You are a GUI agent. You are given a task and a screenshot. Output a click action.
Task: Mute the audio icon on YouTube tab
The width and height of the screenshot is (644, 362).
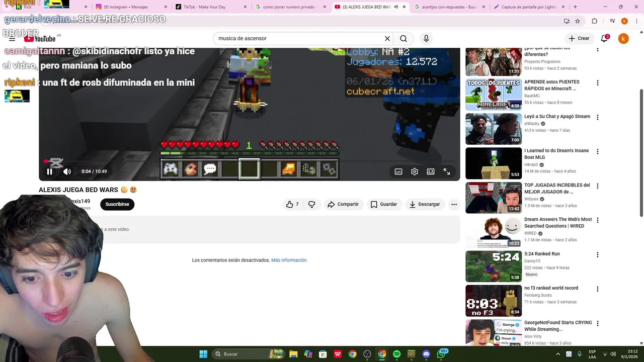(396, 7)
